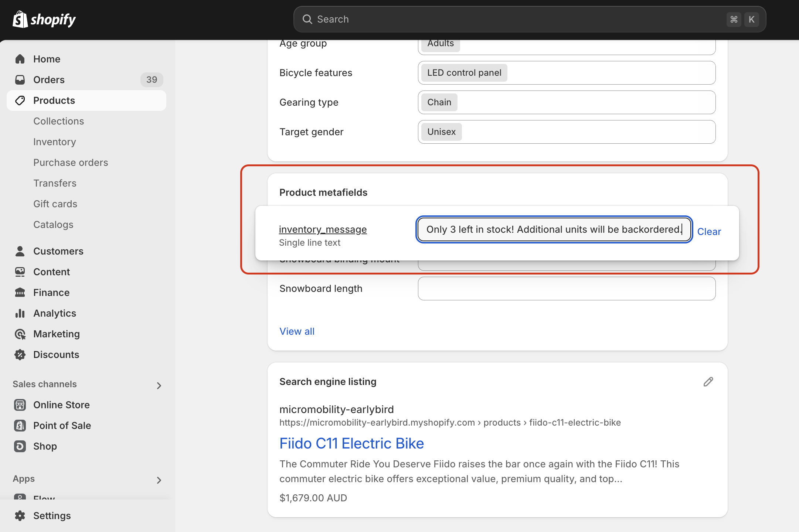Click the Search engine listing heading
799x532 pixels.
328,382
